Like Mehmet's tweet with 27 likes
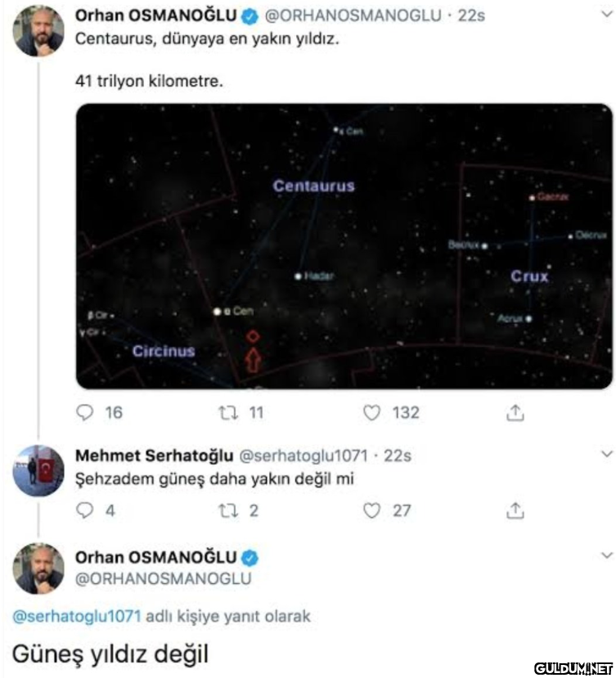The height and width of the screenshot is (678, 616). [x=371, y=510]
